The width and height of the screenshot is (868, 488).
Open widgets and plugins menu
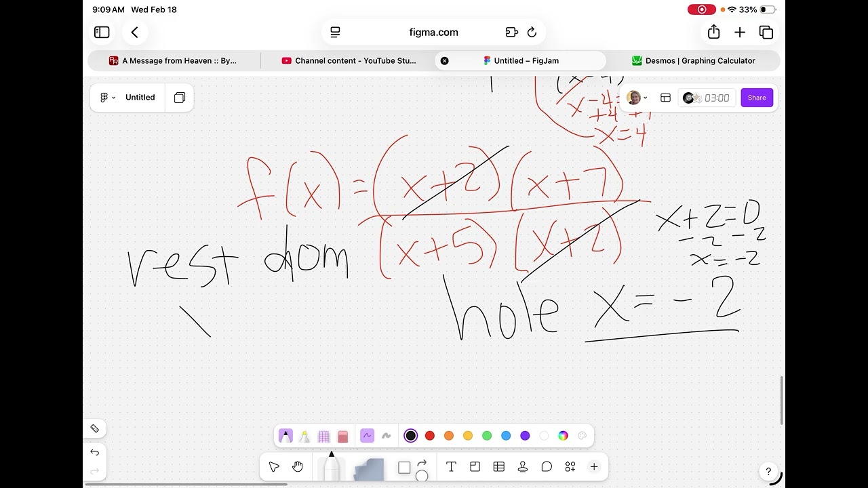click(x=570, y=466)
